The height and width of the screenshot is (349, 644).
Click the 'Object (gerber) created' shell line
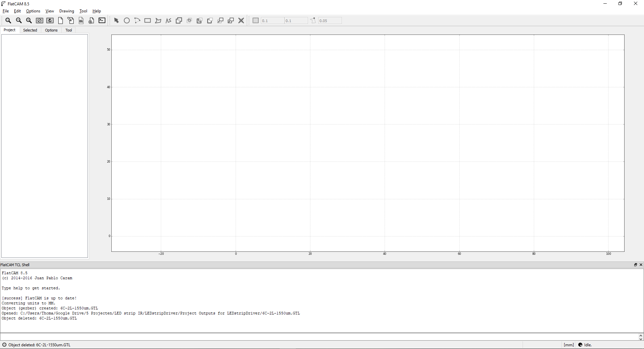[50, 308]
